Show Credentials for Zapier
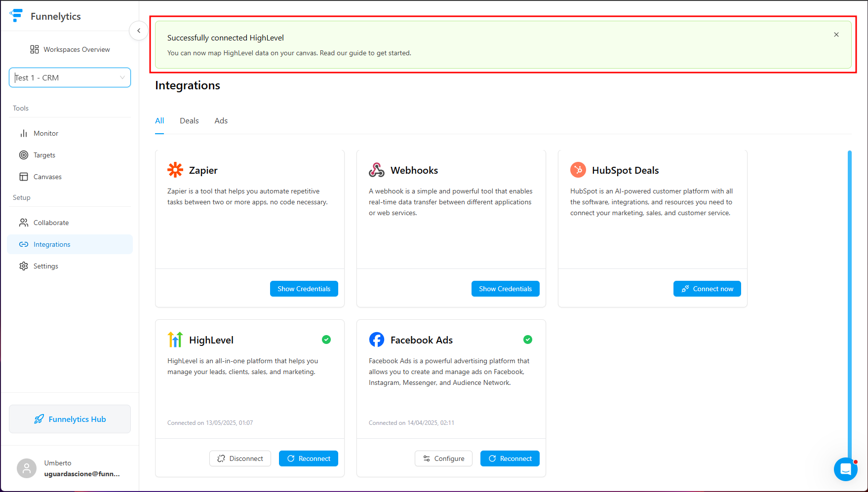 [x=304, y=289]
